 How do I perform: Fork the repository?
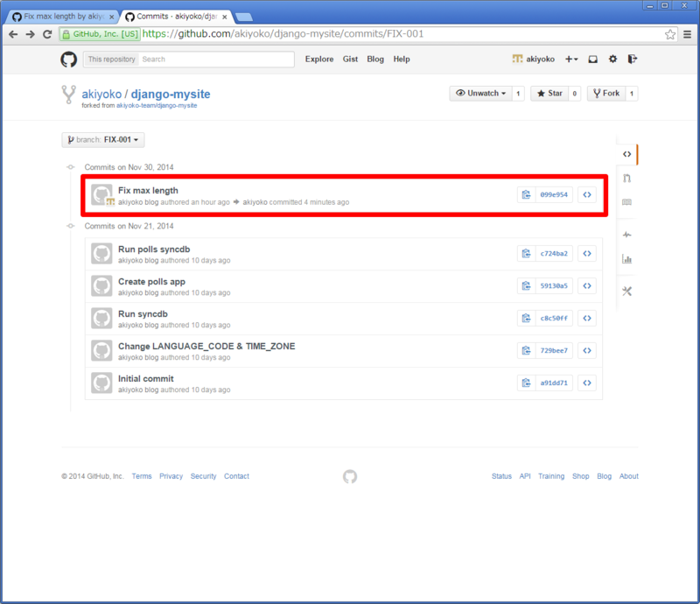(606, 94)
